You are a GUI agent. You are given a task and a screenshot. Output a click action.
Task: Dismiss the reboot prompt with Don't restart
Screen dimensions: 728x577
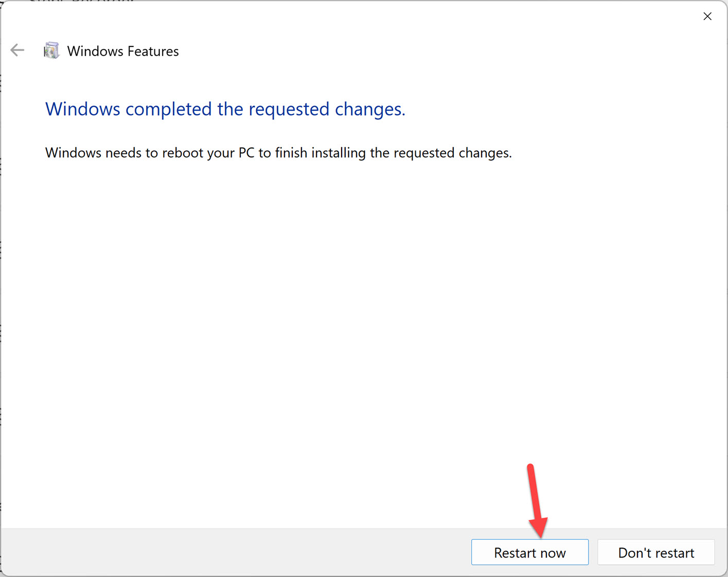[656, 552]
